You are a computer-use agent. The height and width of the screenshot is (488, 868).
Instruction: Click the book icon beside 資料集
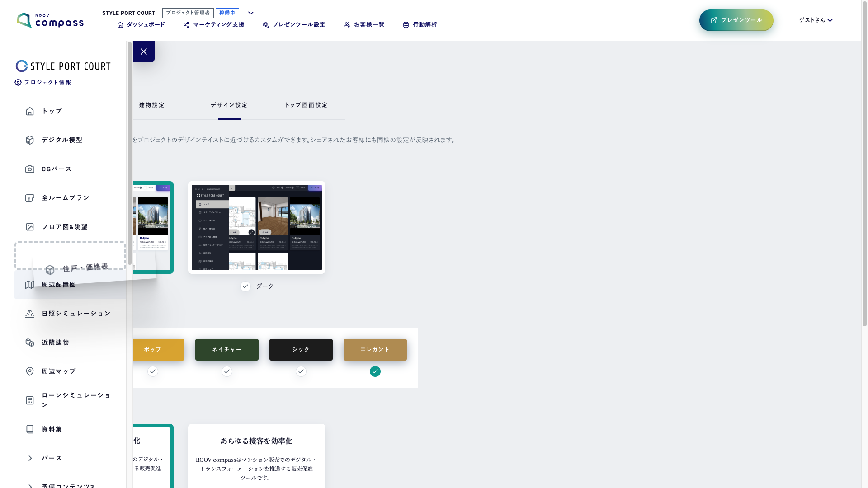coord(30,429)
